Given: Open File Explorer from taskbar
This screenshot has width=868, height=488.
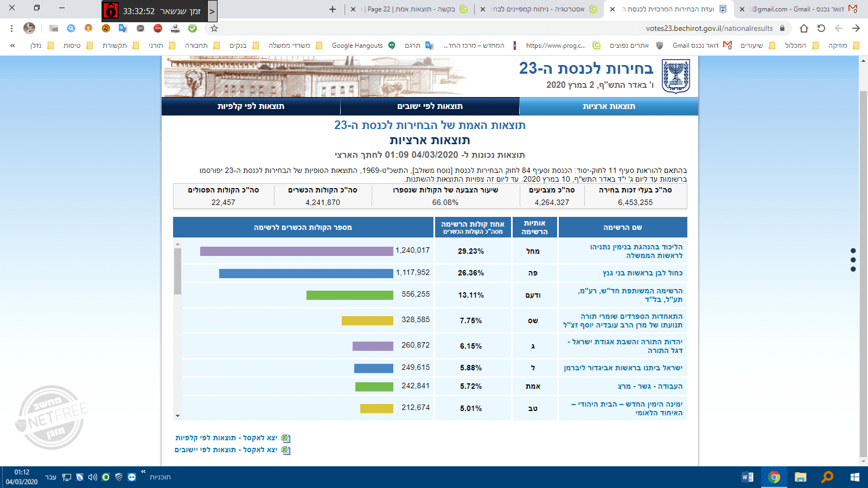Looking at the screenshot, I should pos(800,477).
